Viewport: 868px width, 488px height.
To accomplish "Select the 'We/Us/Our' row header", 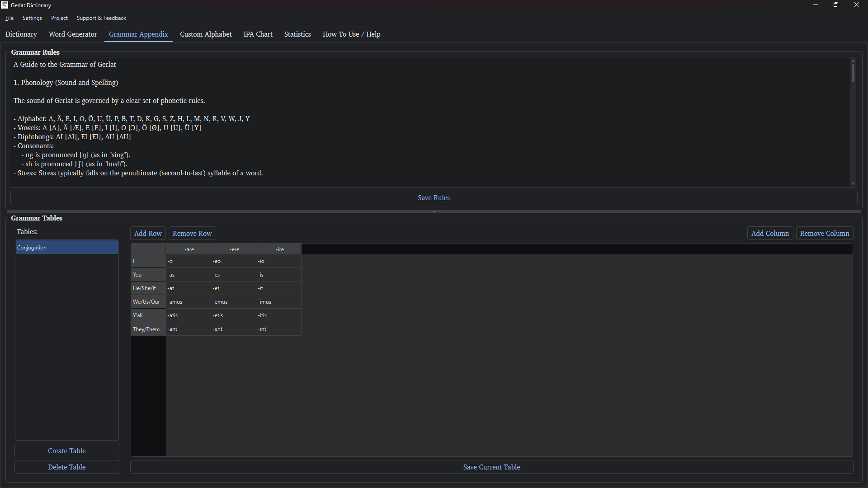I will pos(148,302).
